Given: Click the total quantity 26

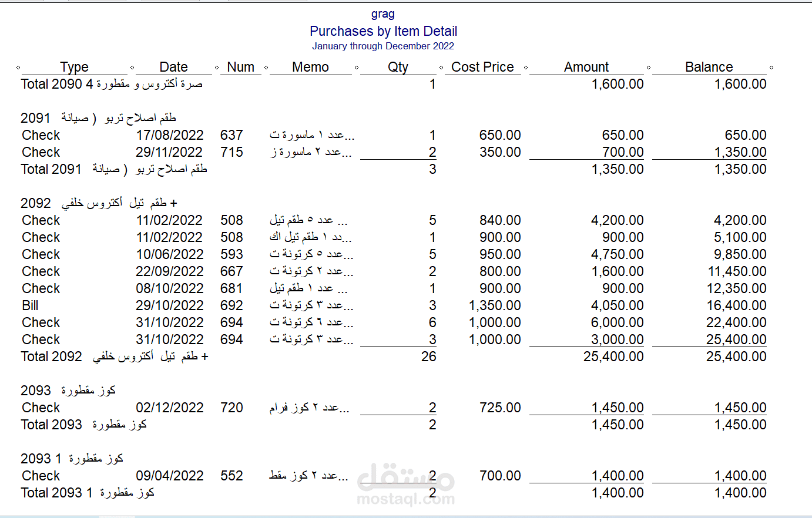Looking at the screenshot, I should coord(429,356).
